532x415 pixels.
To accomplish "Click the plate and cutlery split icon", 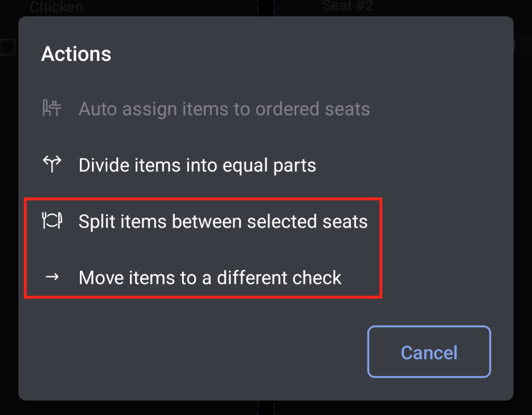I will pyautogui.click(x=52, y=221).
